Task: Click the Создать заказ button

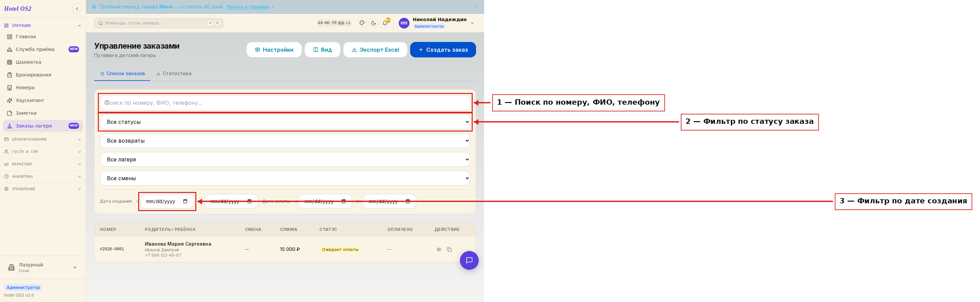Action: point(443,50)
